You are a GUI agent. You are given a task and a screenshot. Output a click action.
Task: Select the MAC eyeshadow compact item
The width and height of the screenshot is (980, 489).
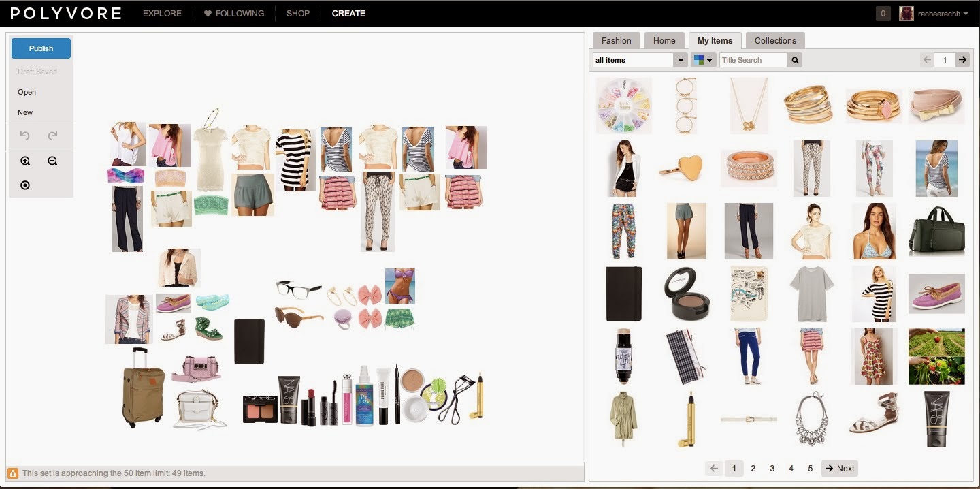click(687, 294)
